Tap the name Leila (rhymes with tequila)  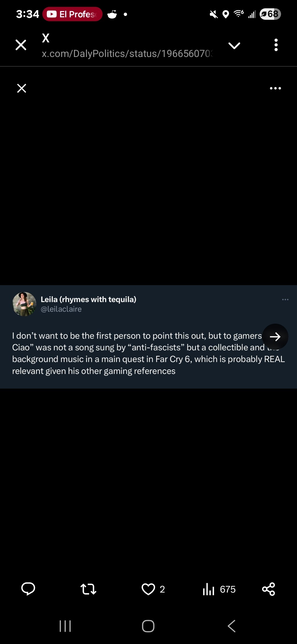click(88, 299)
